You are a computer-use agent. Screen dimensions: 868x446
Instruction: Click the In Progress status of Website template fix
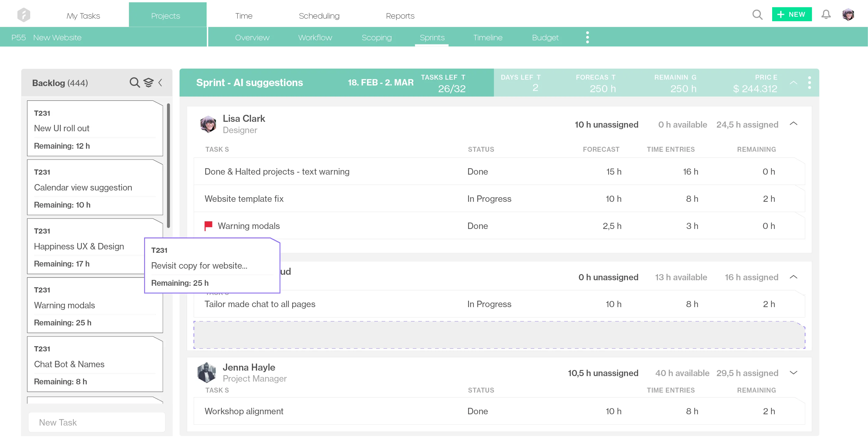click(489, 199)
